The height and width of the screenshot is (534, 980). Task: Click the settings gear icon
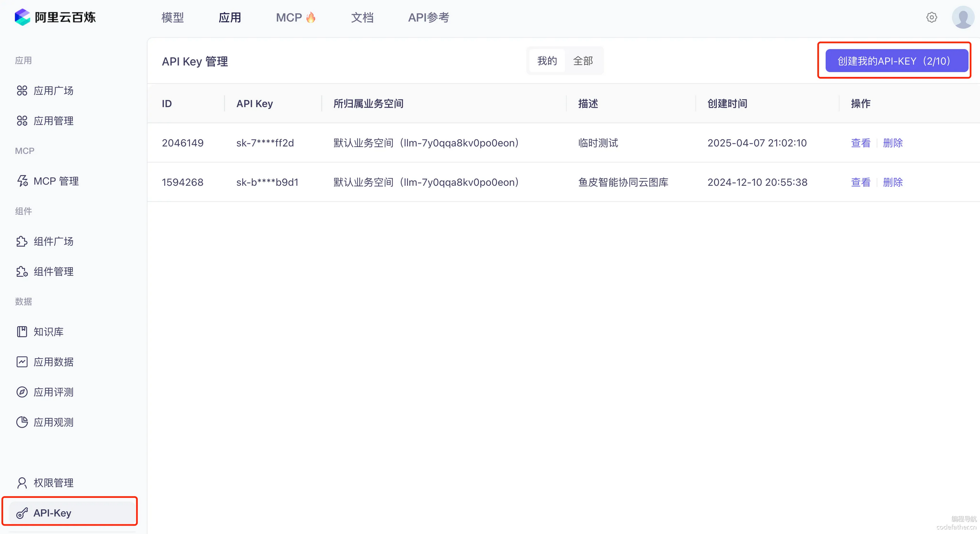click(931, 17)
